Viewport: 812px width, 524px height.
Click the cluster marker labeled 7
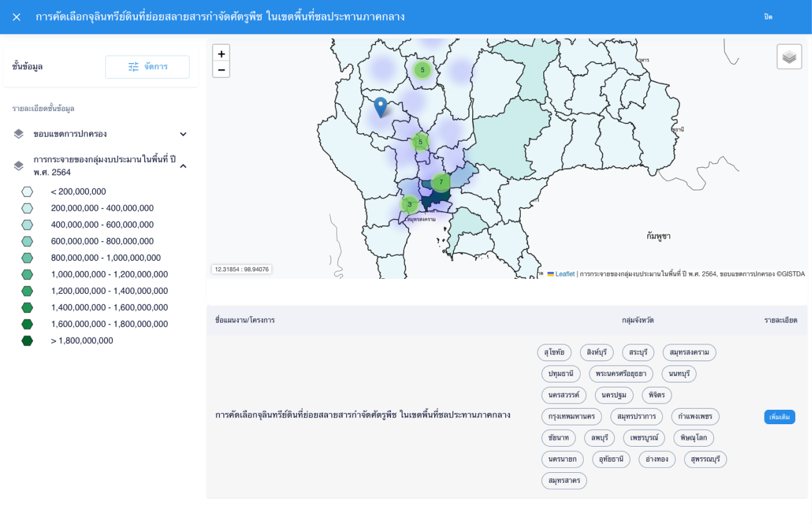441,182
